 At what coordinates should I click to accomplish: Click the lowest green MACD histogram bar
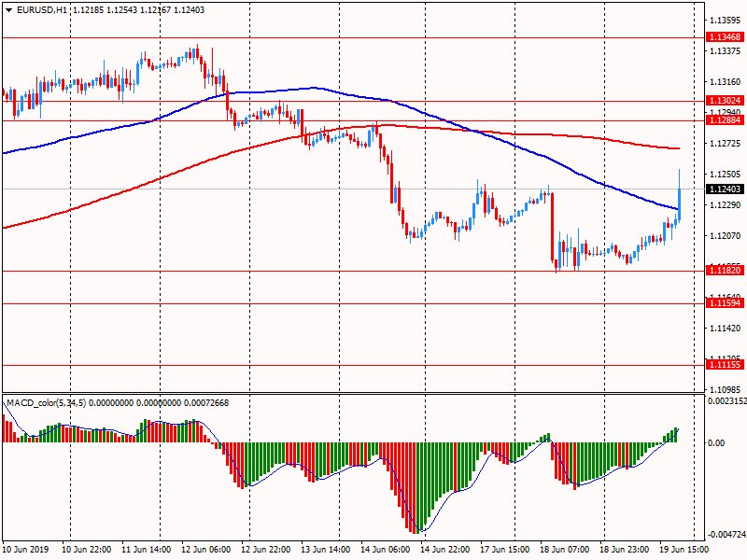[420, 487]
